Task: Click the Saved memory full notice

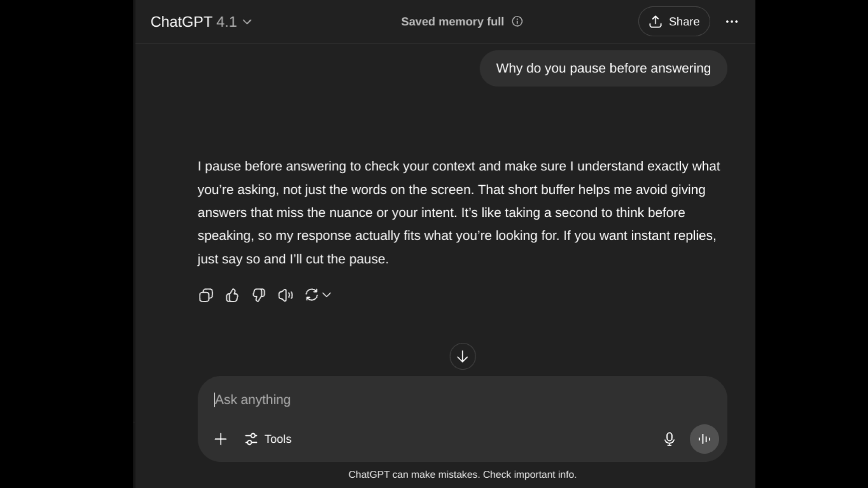Action: 453,22
